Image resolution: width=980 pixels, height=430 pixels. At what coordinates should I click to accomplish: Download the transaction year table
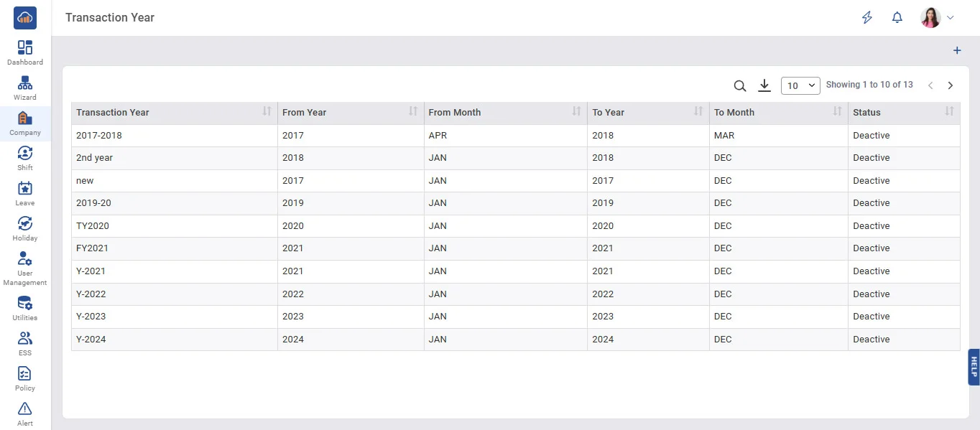pyautogui.click(x=764, y=86)
